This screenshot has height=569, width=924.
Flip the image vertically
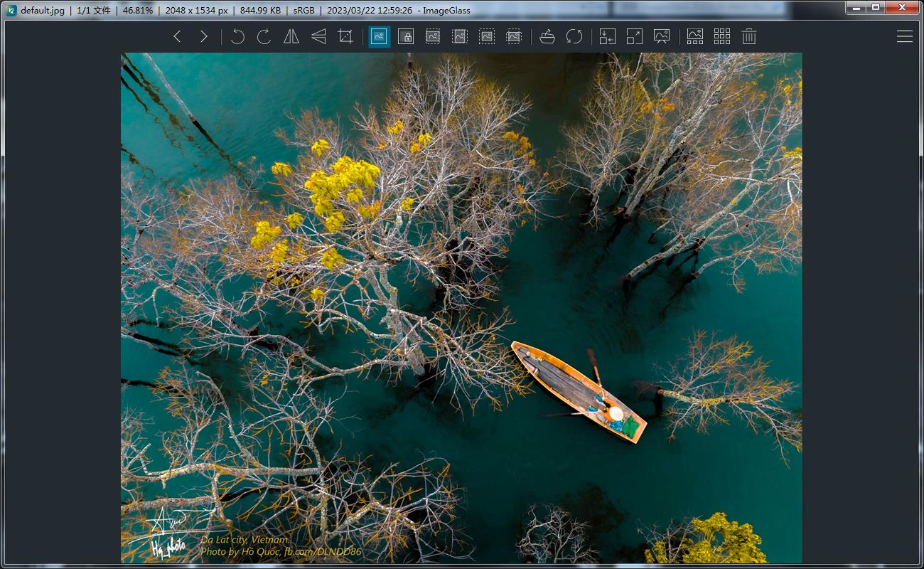(x=318, y=36)
